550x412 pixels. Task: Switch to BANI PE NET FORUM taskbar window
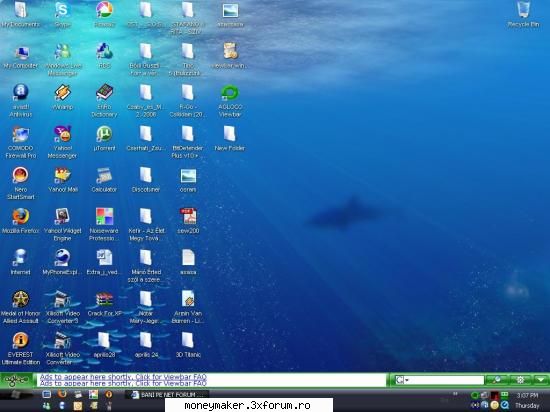(168, 395)
